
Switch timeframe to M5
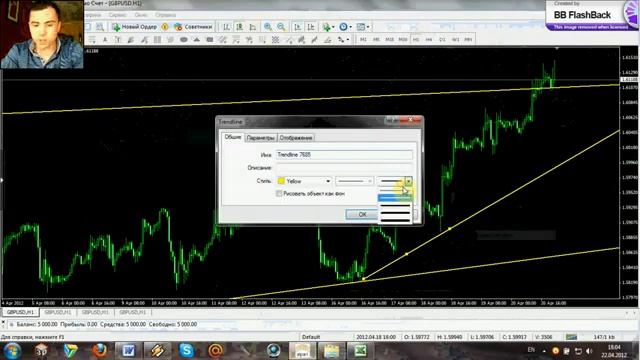376,40
